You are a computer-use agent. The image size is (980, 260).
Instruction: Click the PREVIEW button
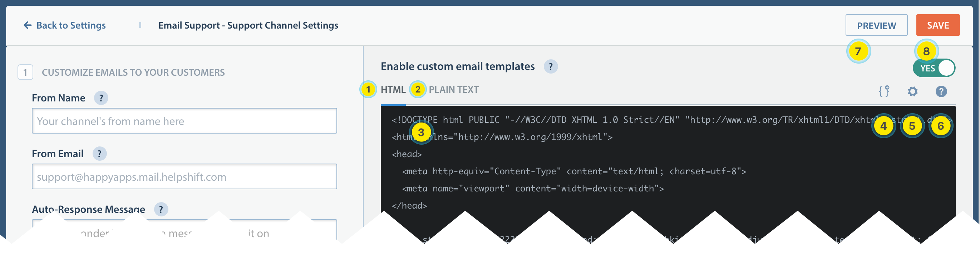click(876, 25)
